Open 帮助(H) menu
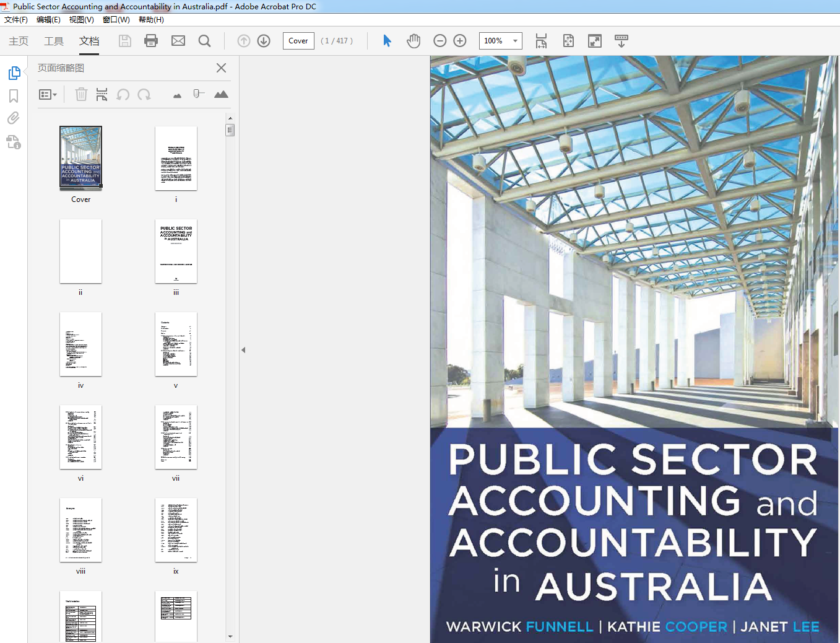Screen dimensions: 840x643 click(x=151, y=20)
